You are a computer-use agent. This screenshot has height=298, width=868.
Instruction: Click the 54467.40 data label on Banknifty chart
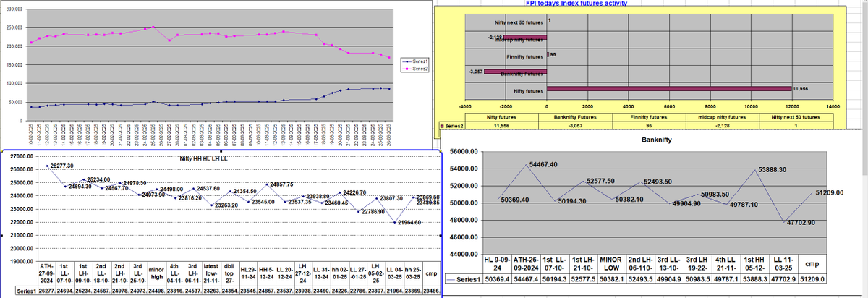tap(543, 165)
